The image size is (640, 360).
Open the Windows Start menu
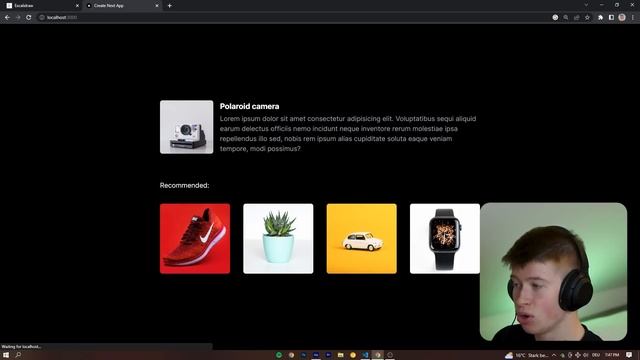pyautogui.click(x=6, y=355)
